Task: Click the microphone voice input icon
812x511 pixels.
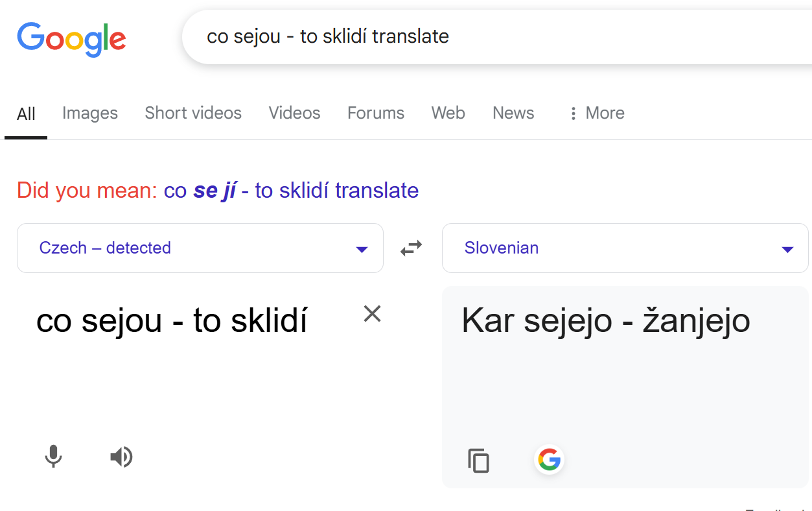Action: coord(53,457)
